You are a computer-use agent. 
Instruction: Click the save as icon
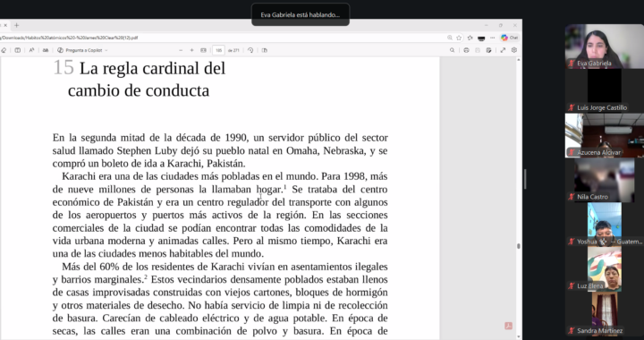click(488, 50)
